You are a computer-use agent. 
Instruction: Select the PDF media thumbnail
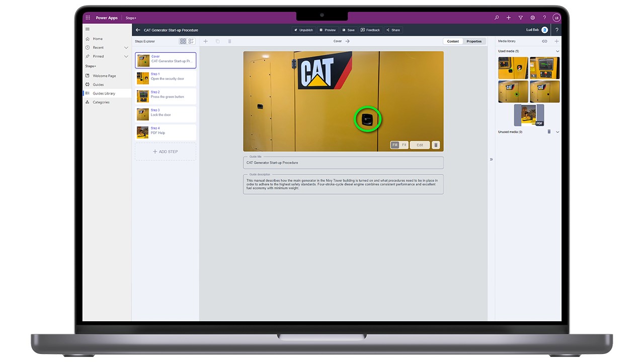pyautogui.click(x=529, y=115)
